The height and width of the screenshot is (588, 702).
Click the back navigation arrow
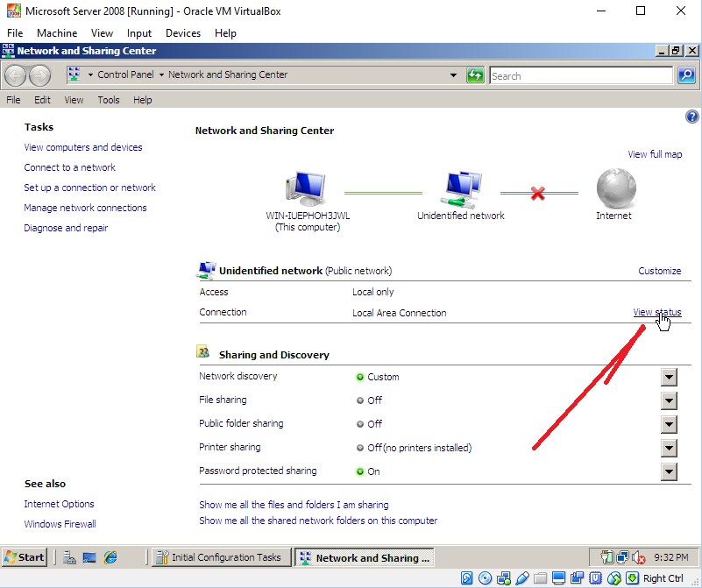tap(17, 75)
